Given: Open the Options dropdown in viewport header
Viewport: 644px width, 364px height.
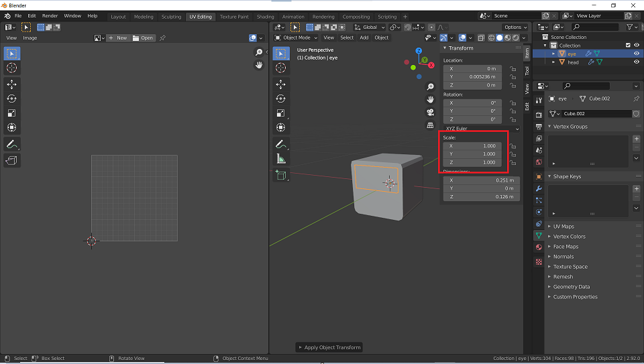Looking at the screenshot, I should point(515,27).
